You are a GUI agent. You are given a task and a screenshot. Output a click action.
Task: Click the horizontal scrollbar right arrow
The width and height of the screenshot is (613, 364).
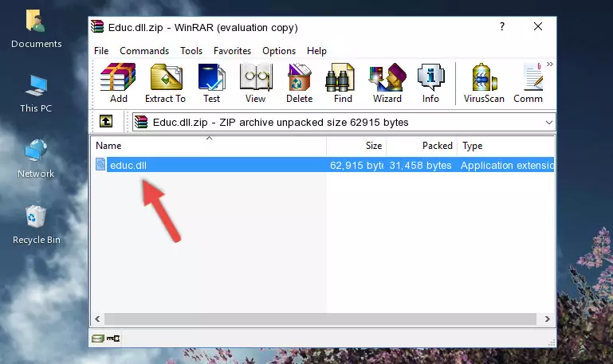(548, 319)
